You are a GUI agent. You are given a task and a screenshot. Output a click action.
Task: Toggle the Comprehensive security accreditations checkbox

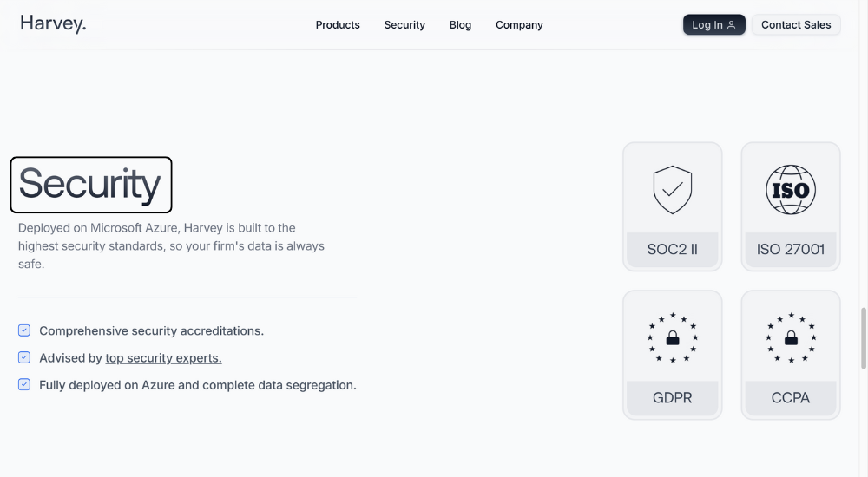pyautogui.click(x=24, y=330)
